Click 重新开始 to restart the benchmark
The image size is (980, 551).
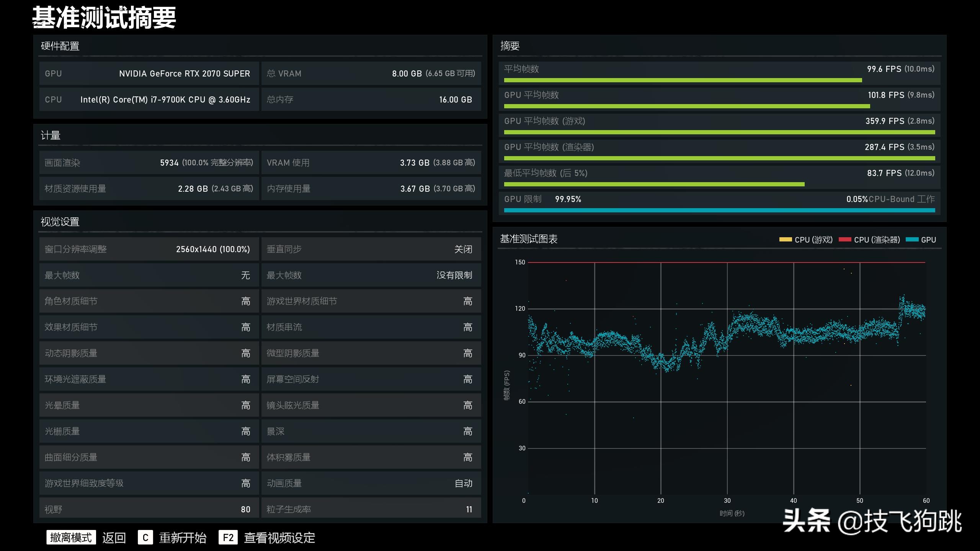[x=183, y=538]
